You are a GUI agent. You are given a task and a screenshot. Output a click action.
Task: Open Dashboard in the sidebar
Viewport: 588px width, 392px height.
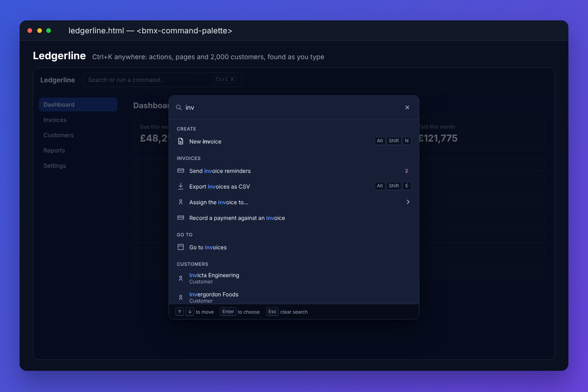pos(78,105)
